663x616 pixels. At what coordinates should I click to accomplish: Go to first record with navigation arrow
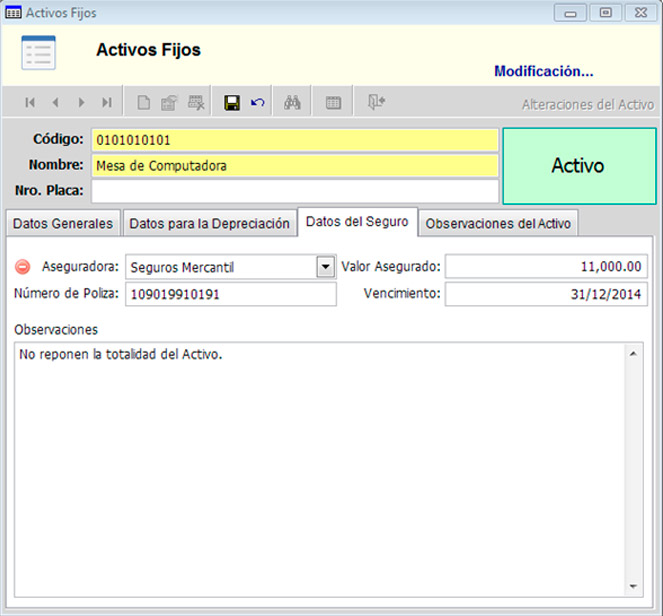tap(30, 103)
